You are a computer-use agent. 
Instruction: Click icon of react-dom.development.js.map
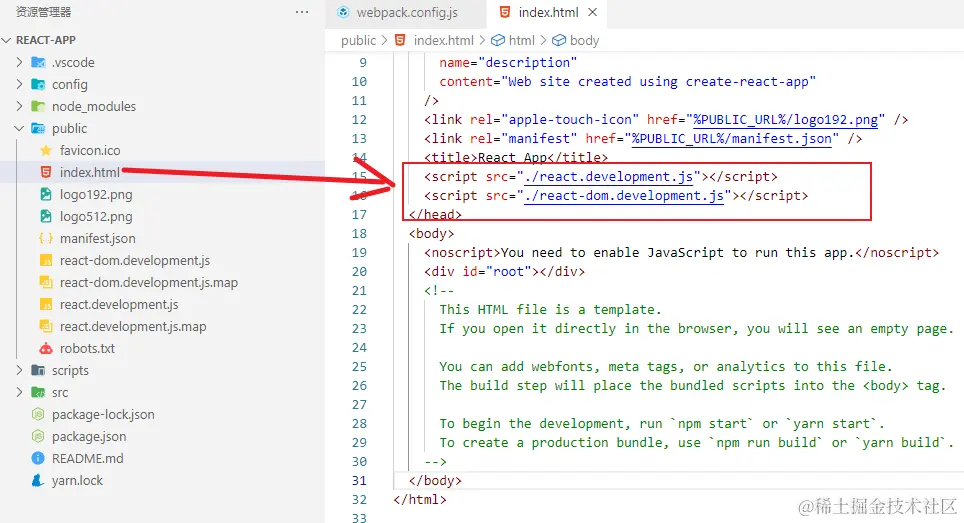point(45,283)
